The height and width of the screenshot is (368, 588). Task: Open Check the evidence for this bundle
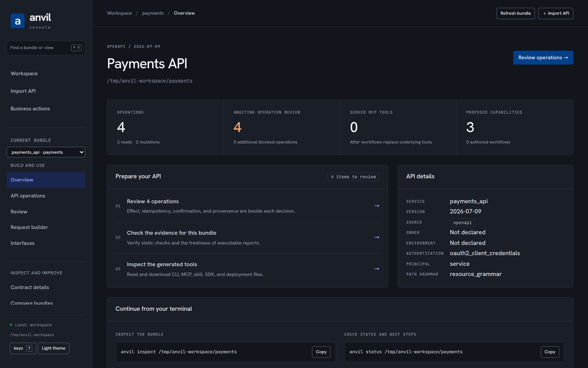[x=247, y=238]
